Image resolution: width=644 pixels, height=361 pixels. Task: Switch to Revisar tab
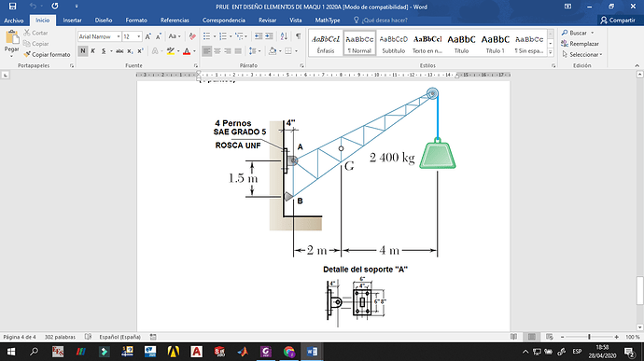point(267,21)
